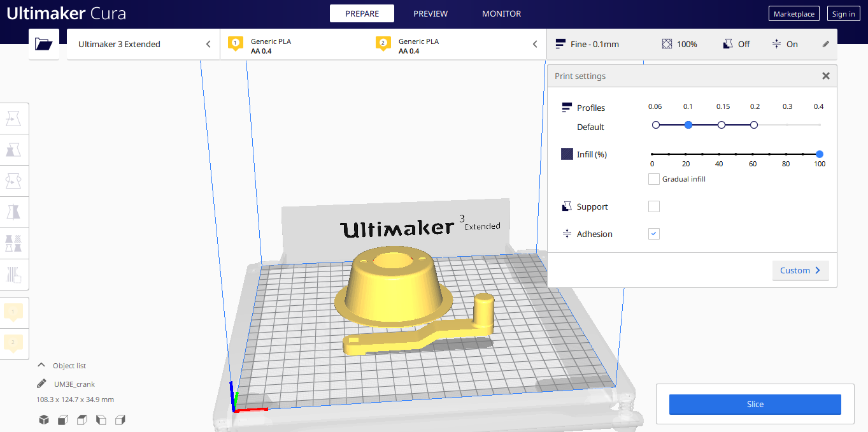This screenshot has width=868, height=432.
Task: Click the layer height profile icon
Action: [x=560, y=44]
